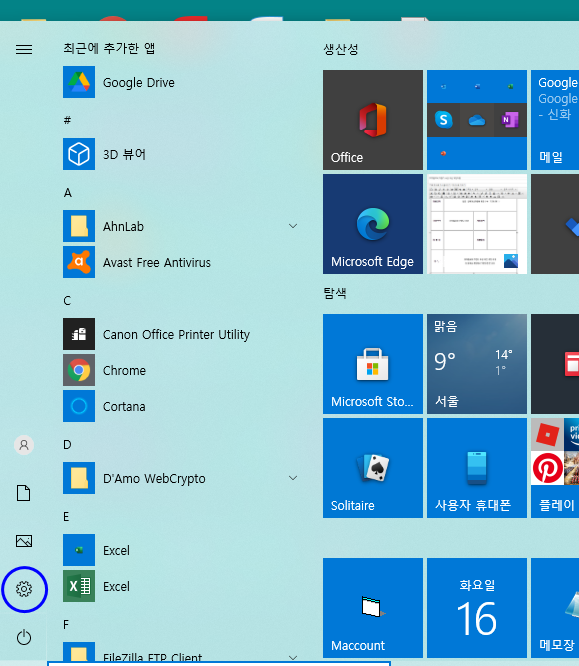
Task: Click the OneDrive icon in the tile group
Action: [x=477, y=121]
